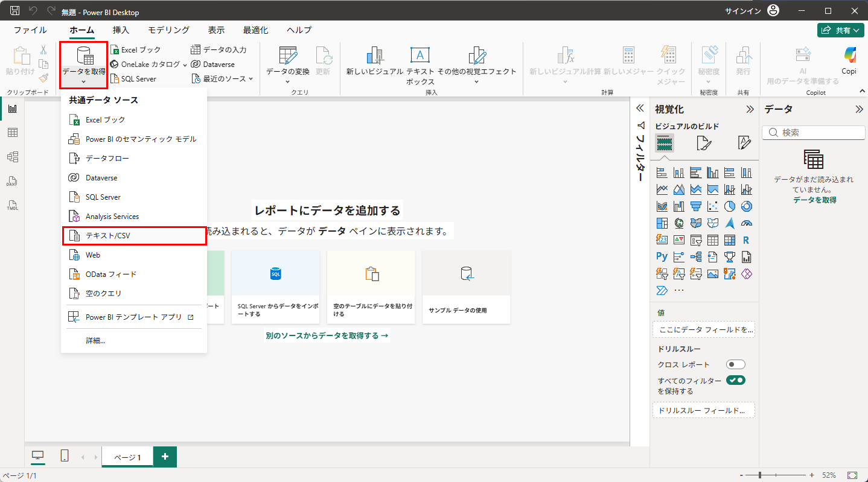Select the funnel chart visual

click(x=695, y=206)
